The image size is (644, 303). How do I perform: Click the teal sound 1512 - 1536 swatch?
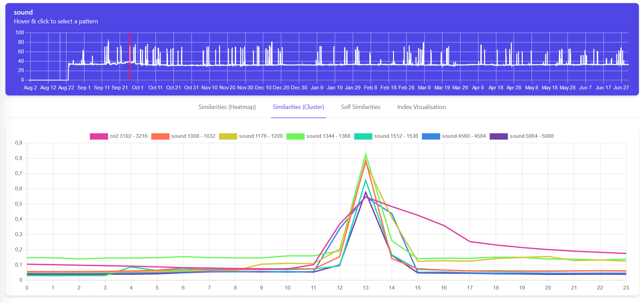click(x=363, y=136)
